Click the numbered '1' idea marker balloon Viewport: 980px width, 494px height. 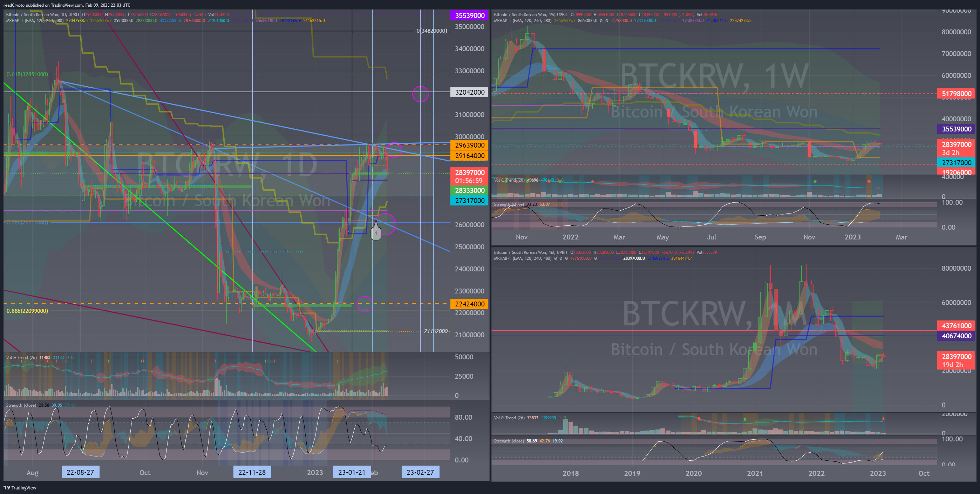tap(376, 232)
